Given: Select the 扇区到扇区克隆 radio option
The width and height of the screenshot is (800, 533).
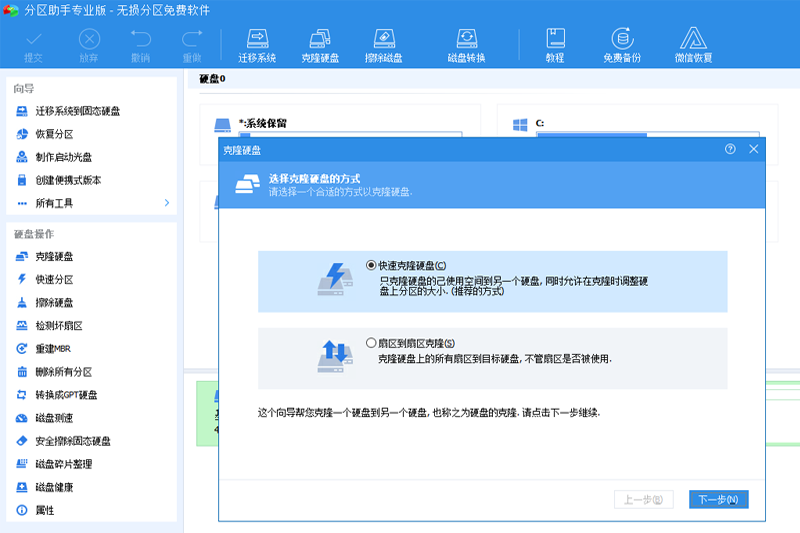Looking at the screenshot, I should [x=372, y=343].
